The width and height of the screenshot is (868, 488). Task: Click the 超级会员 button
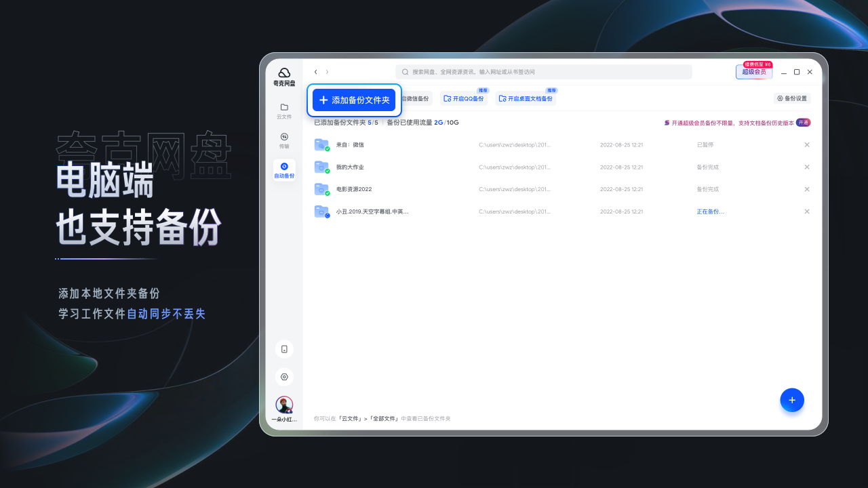coord(753,72)
